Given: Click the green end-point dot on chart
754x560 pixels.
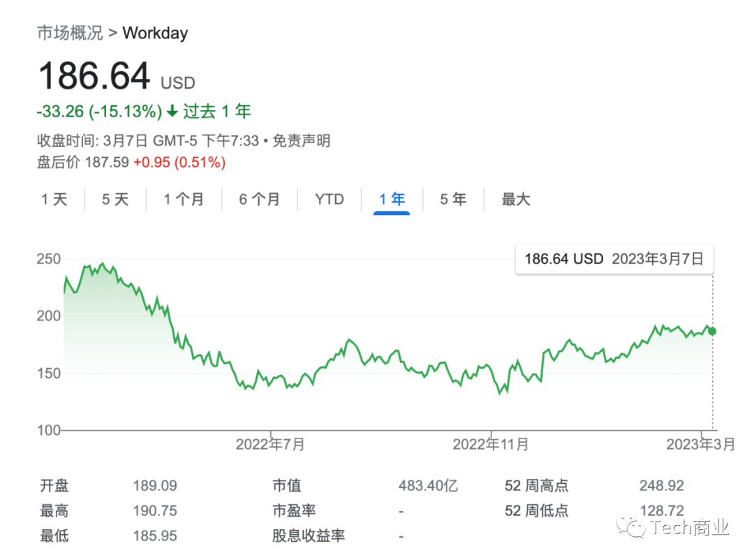Looking at the screenshot, I should click(712, 331).
